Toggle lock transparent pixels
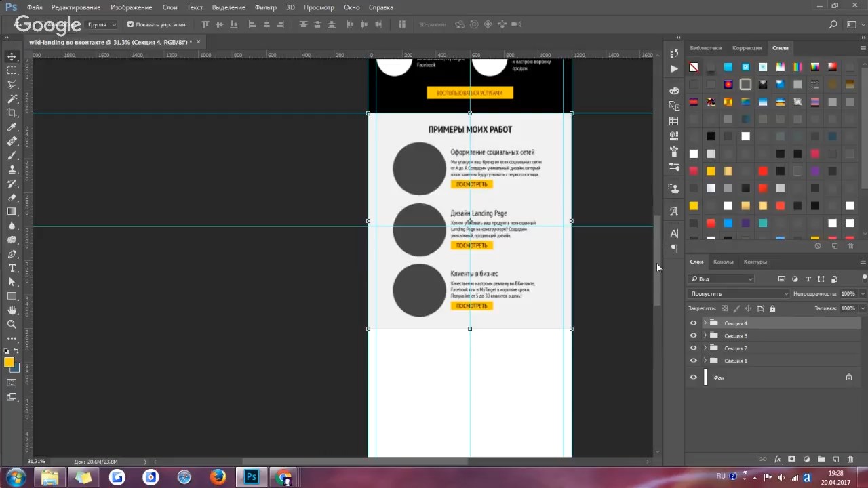The image size is (868, 488). coord(724,308)
